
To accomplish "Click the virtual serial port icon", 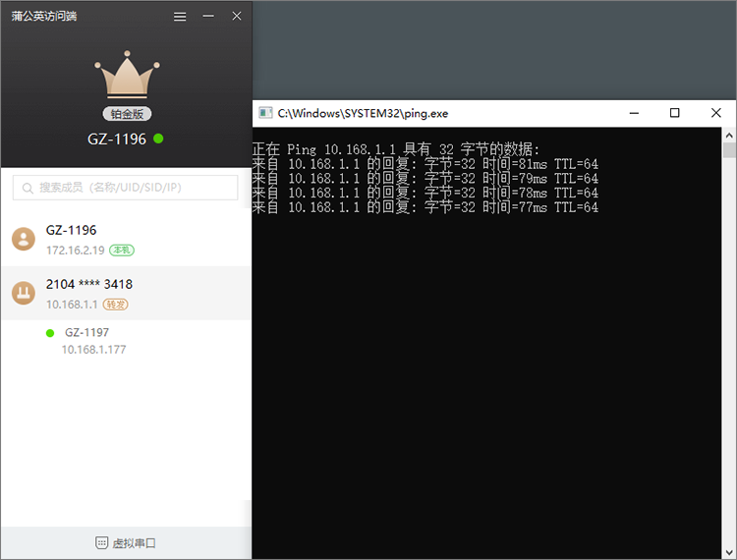I will point(101,543).
